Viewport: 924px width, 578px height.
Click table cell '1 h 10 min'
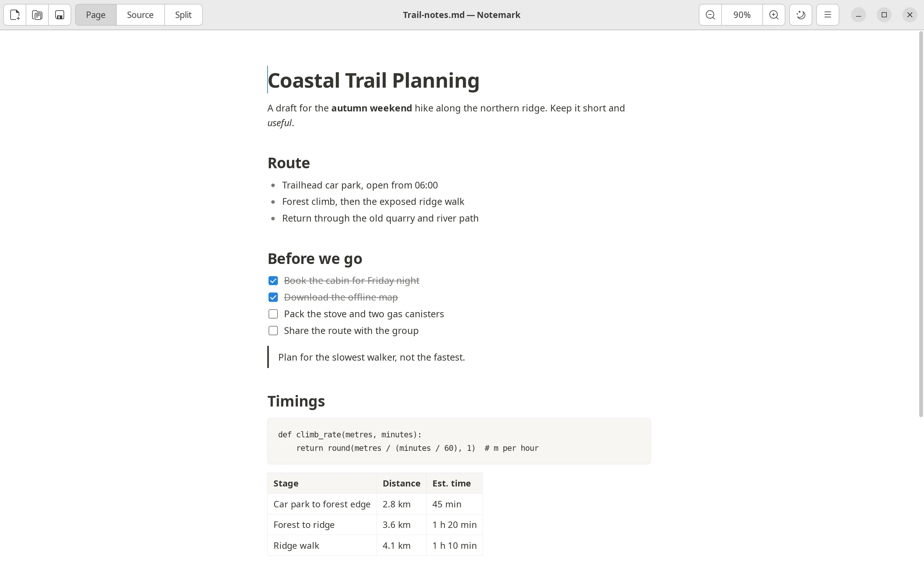click(x=454, y=546)
